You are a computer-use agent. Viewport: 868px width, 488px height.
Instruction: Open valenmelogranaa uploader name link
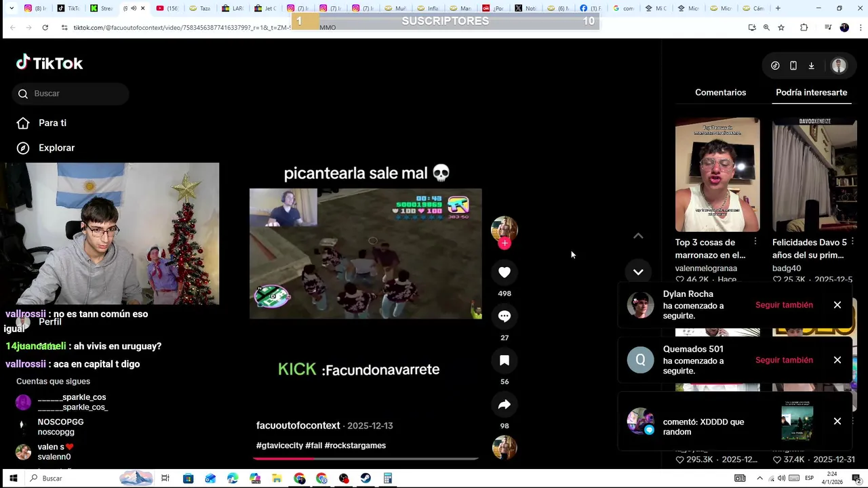(x=706, y=268)
